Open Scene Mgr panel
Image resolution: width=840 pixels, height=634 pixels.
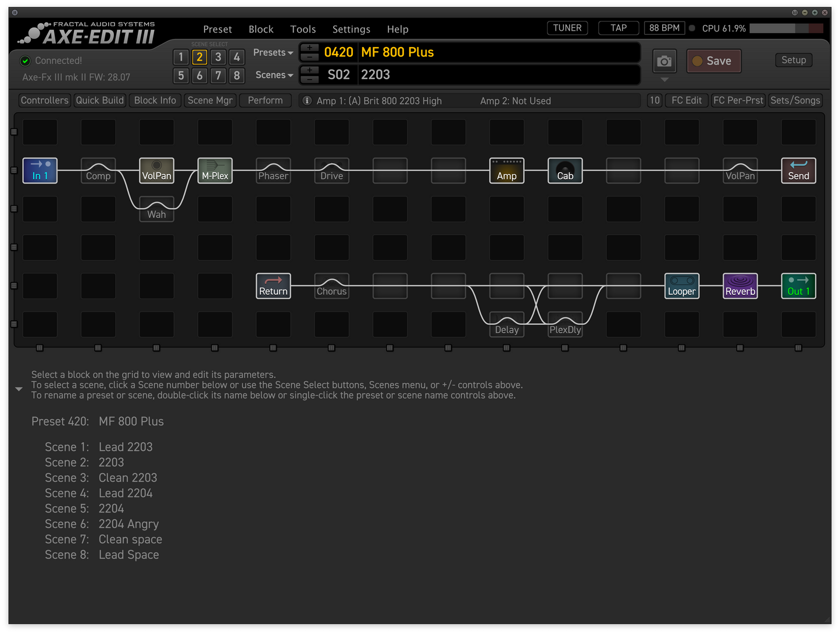pos(210,101)
